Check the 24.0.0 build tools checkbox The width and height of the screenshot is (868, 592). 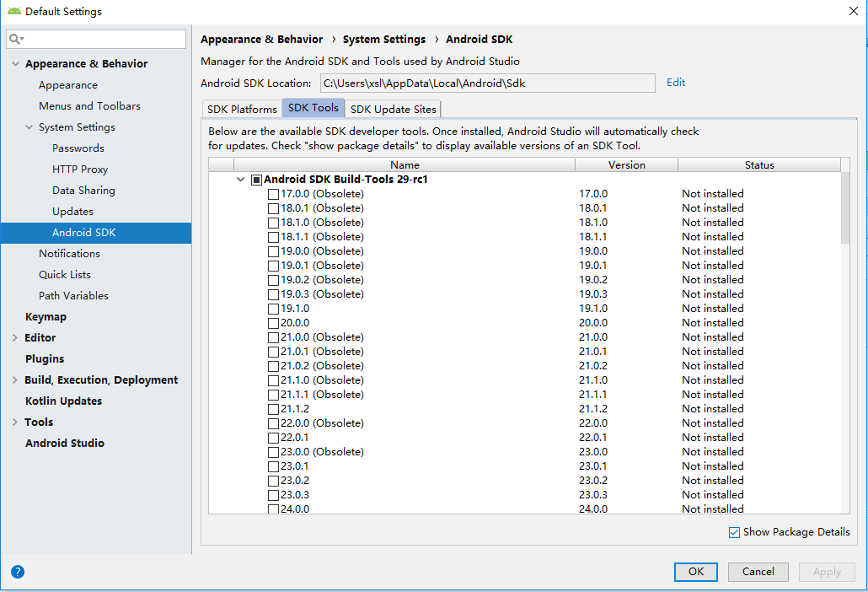[273, 509]
